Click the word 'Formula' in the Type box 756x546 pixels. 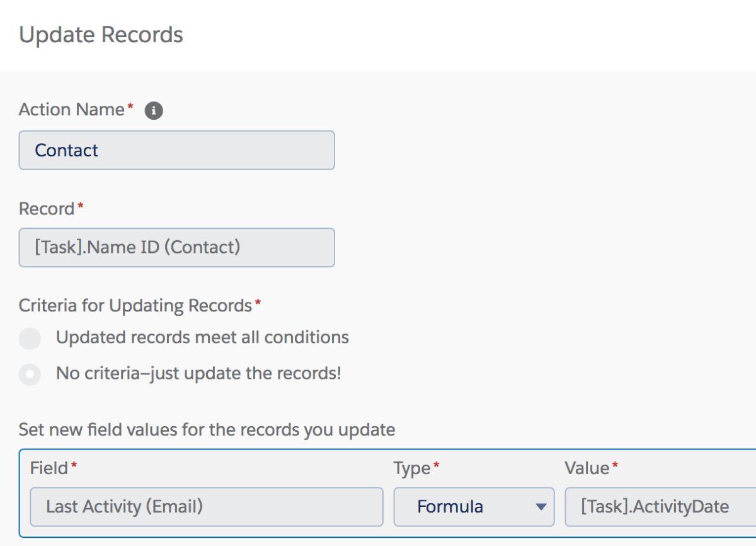tap(450, 506)
